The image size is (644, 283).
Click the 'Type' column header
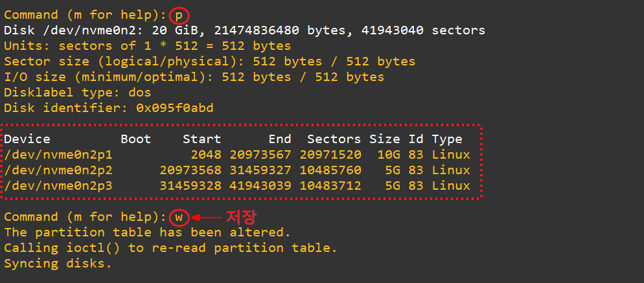(x=447, y=139)
